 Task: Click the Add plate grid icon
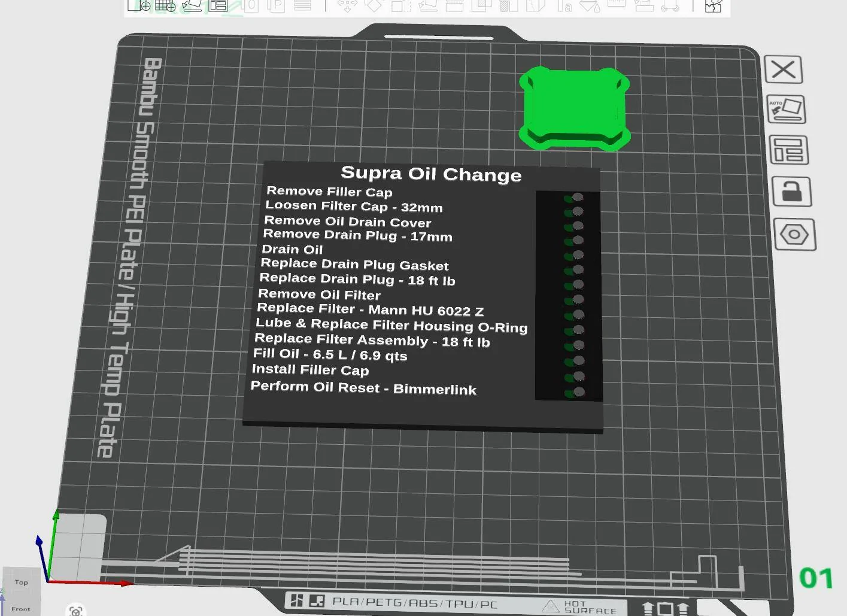point(165,5)
